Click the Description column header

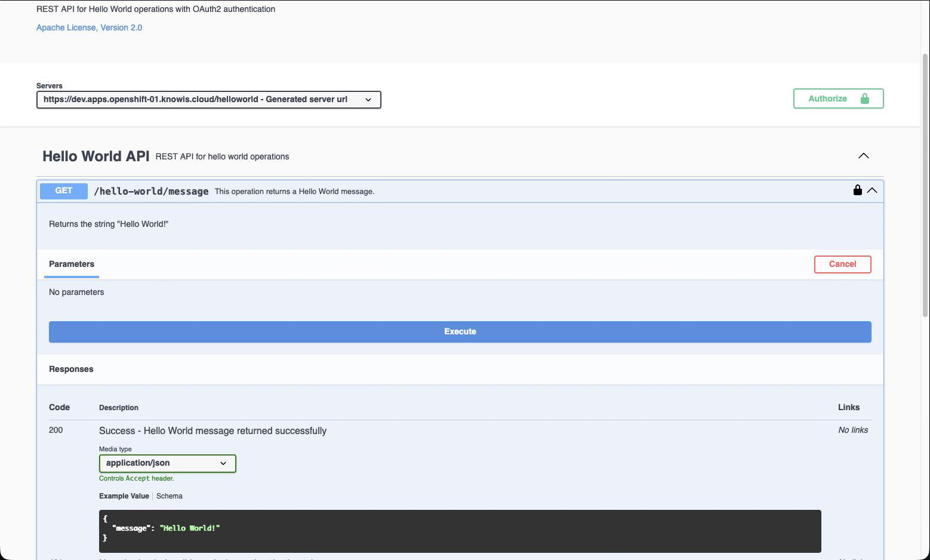[119, 408]
